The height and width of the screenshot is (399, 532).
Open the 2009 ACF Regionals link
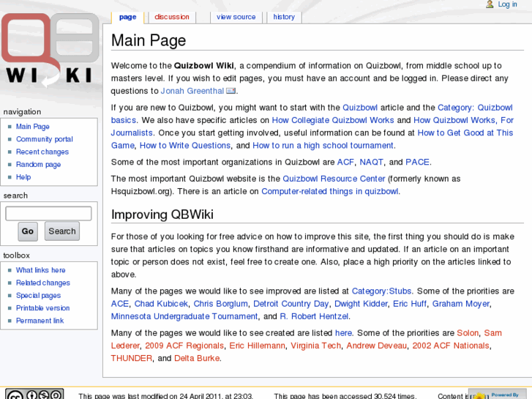(x=184, y=346)
